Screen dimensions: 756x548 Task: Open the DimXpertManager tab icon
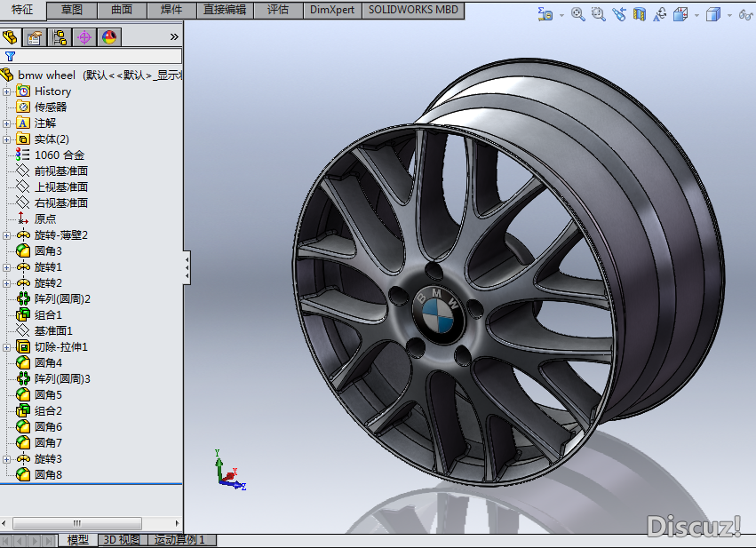[84, 37]
